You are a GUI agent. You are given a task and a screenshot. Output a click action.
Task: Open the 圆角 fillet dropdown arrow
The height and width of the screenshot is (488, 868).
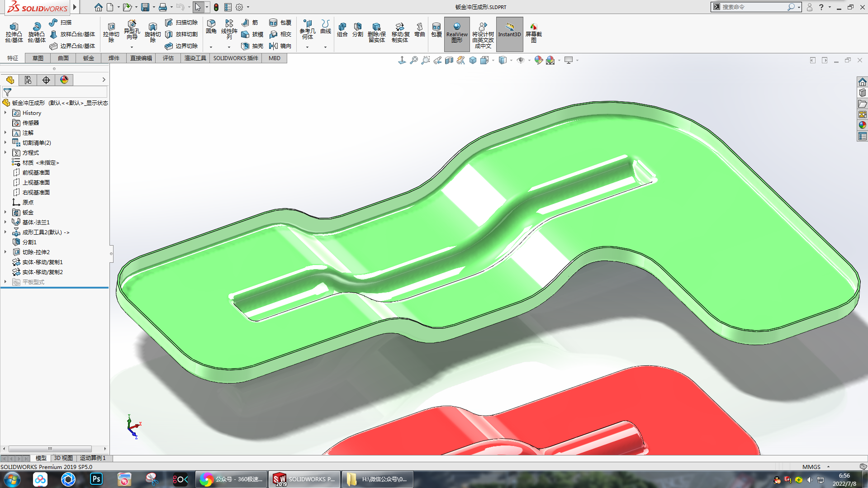tap(211, 47)
